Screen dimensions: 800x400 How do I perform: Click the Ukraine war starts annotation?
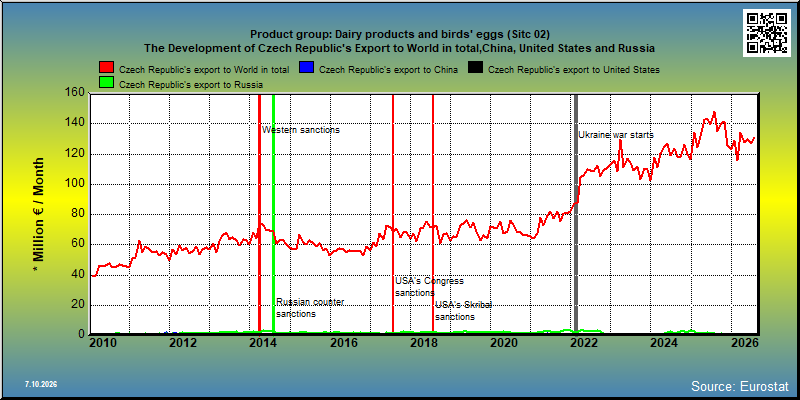[x=616, y=135]
